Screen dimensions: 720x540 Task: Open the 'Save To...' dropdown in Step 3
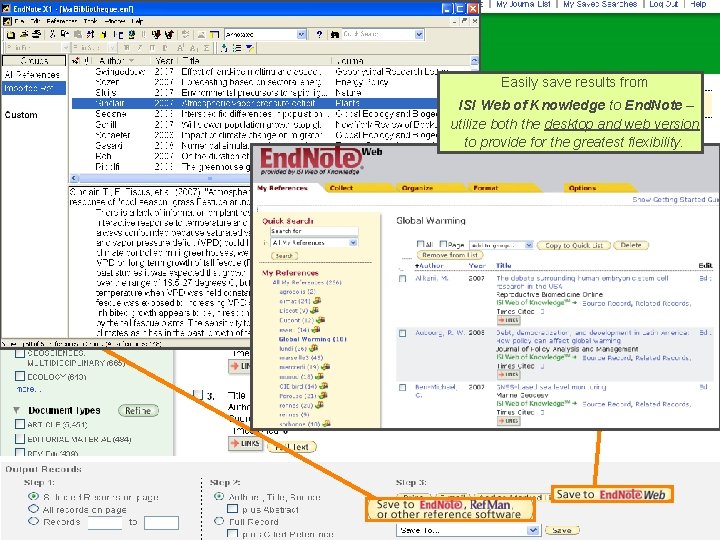pos(533,530)
